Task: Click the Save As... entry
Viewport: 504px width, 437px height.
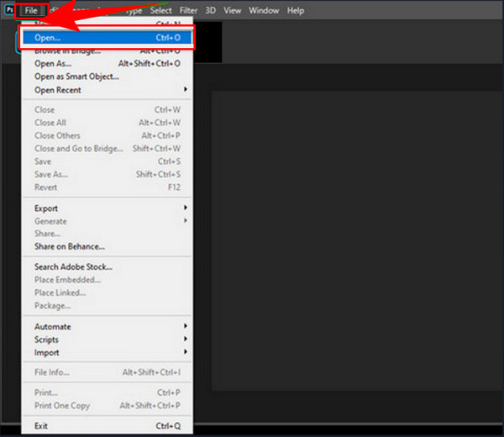Action: tap(107, 174)
